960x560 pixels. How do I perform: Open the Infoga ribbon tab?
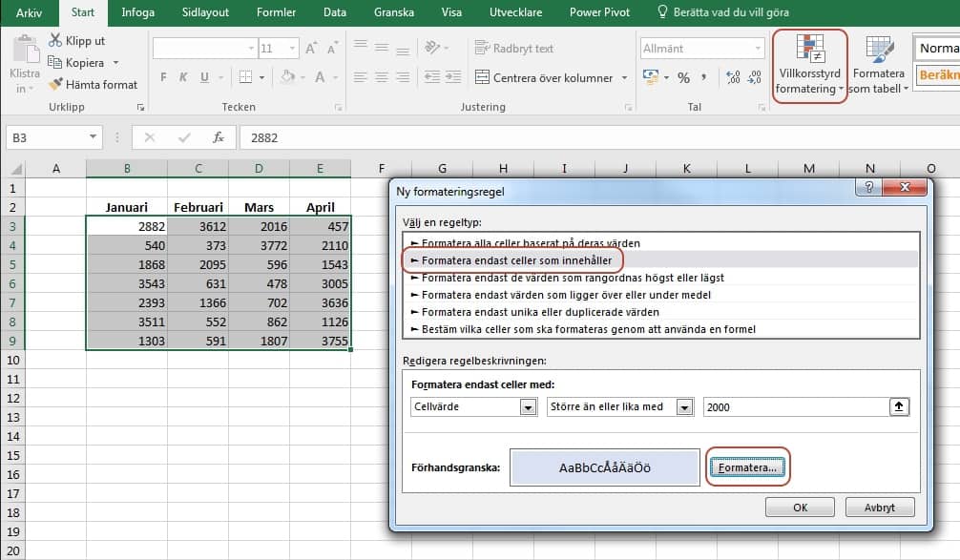click(137, 13)
